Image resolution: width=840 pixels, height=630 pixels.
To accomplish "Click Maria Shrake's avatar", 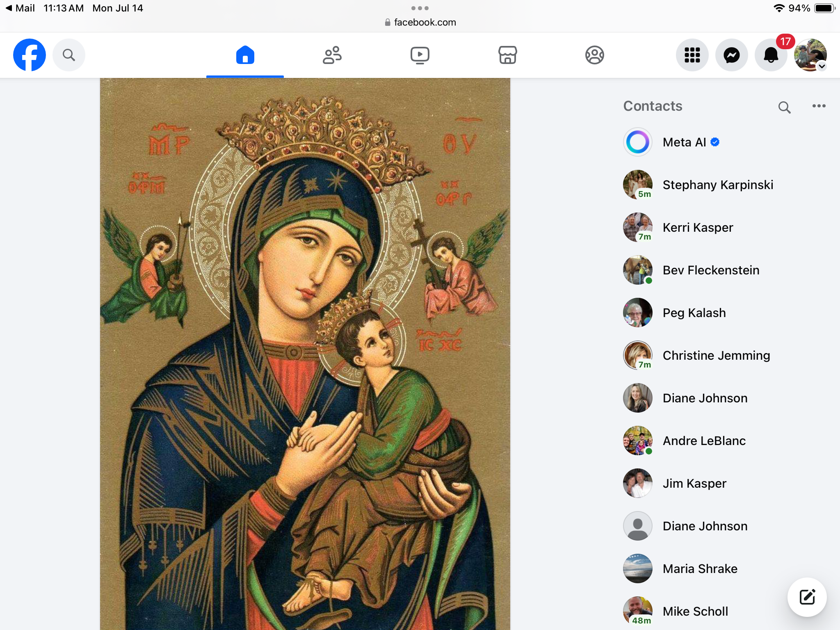I will 638,569.
